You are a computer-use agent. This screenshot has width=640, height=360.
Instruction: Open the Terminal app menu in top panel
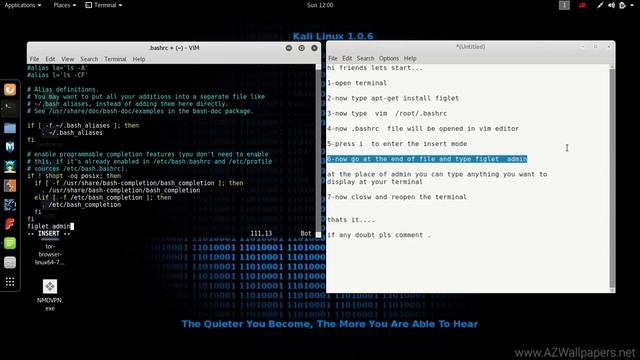pos(104,5)
